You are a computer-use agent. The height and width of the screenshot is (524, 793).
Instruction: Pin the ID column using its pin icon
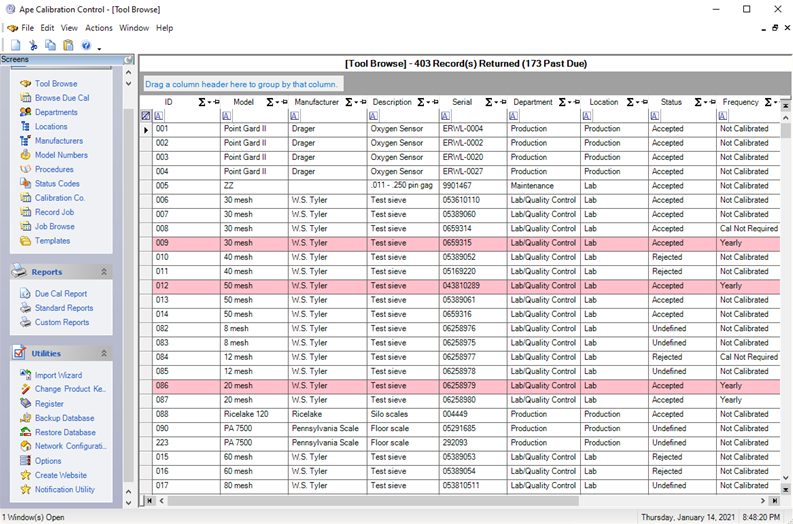pyautogui.click(x=217, y=102)
